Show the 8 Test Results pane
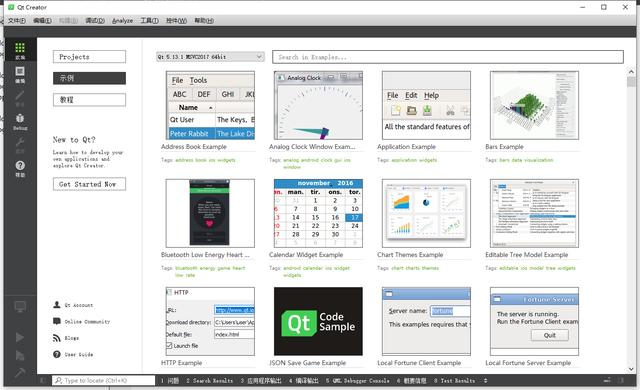The width and height of the screenshot is (640, 390). coord(454,381)
